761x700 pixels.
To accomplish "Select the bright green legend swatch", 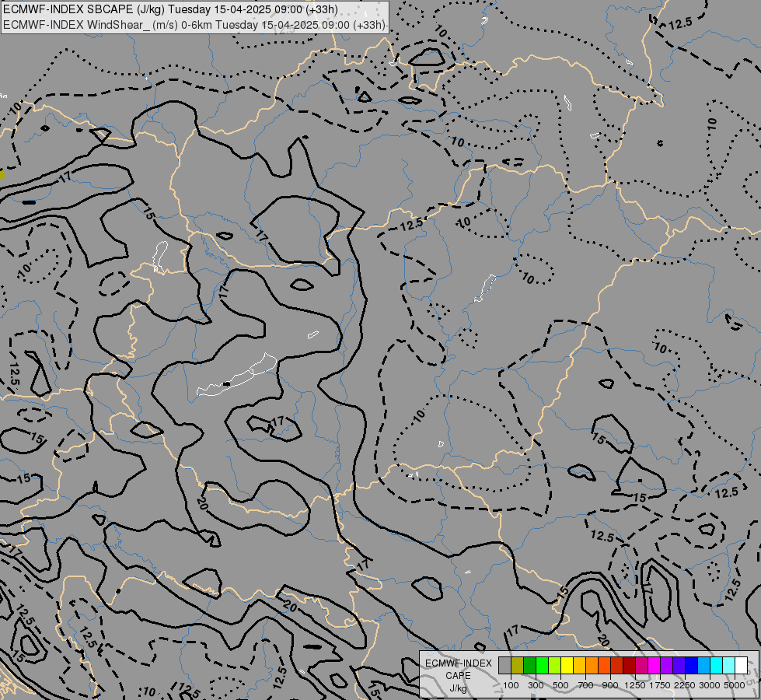I will click(542, 666).
